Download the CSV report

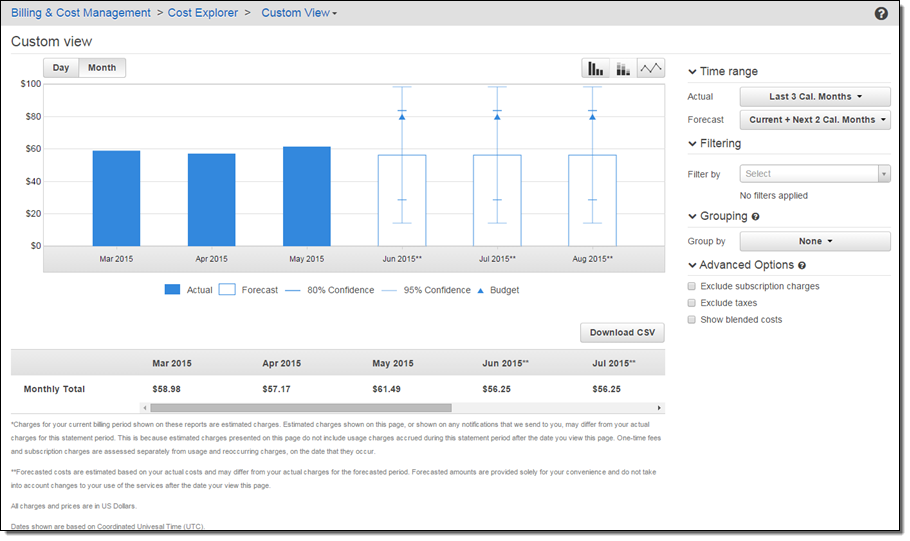pyautogui.click(x=621, y=333)
